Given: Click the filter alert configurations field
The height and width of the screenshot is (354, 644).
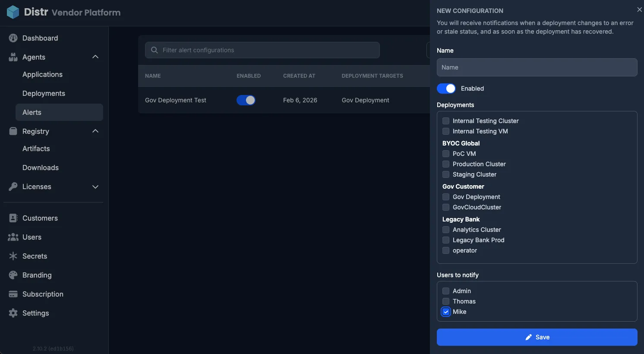Looking at the screenshot, I should pyautogui.click(x=262, y=50).
